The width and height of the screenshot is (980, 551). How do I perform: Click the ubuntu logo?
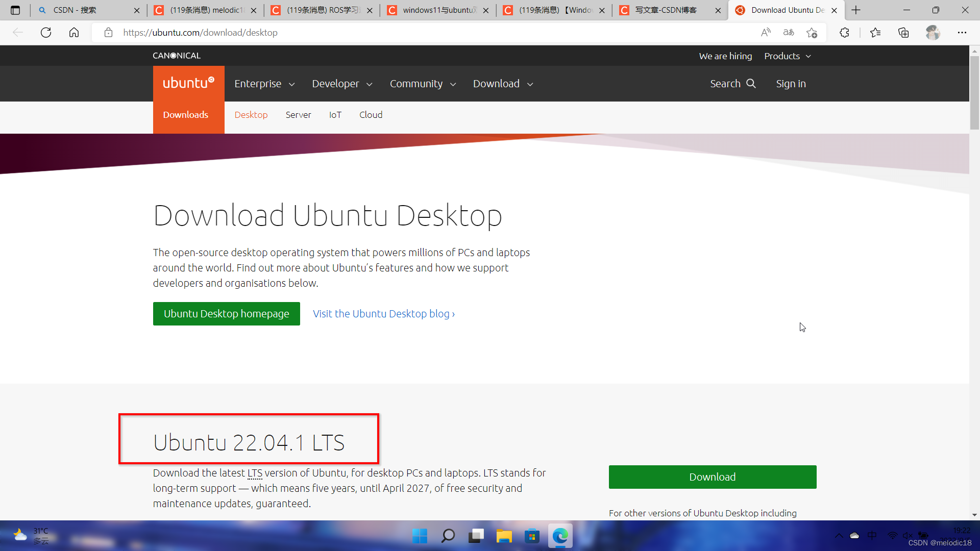click(x=188, y=83)
